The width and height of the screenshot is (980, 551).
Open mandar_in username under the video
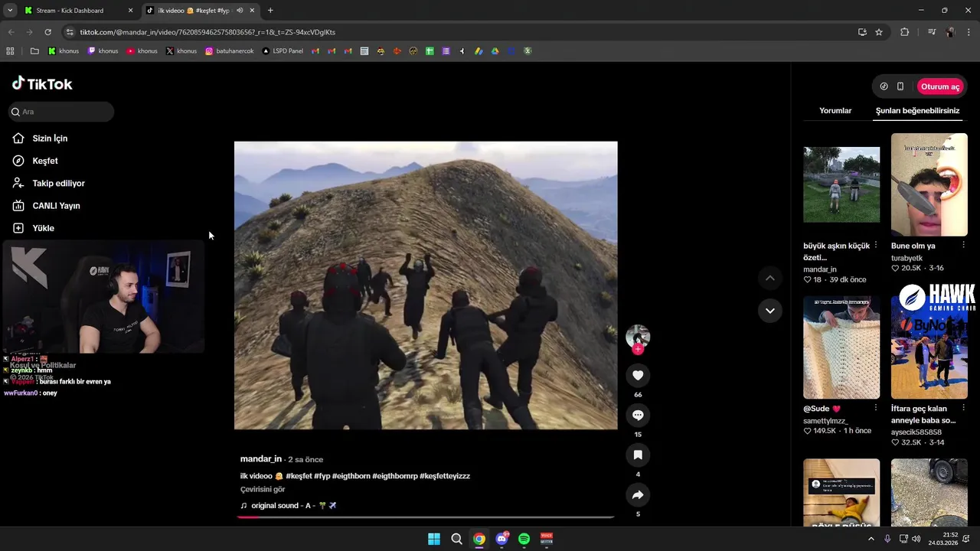coord(261,459)
